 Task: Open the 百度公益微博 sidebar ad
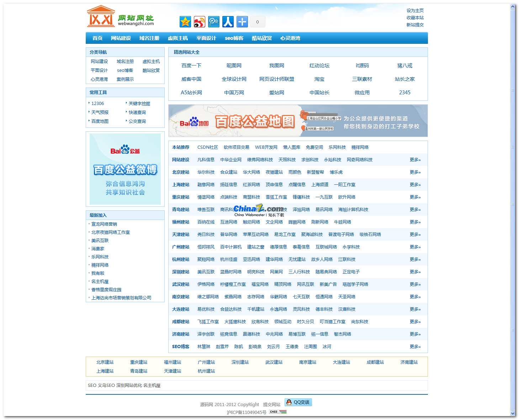(125, 169)
